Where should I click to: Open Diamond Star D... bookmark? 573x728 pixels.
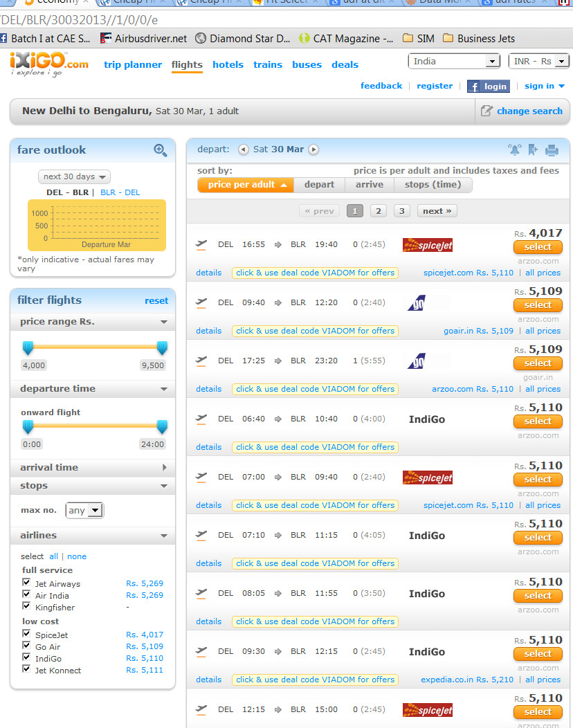pos(242,39)
